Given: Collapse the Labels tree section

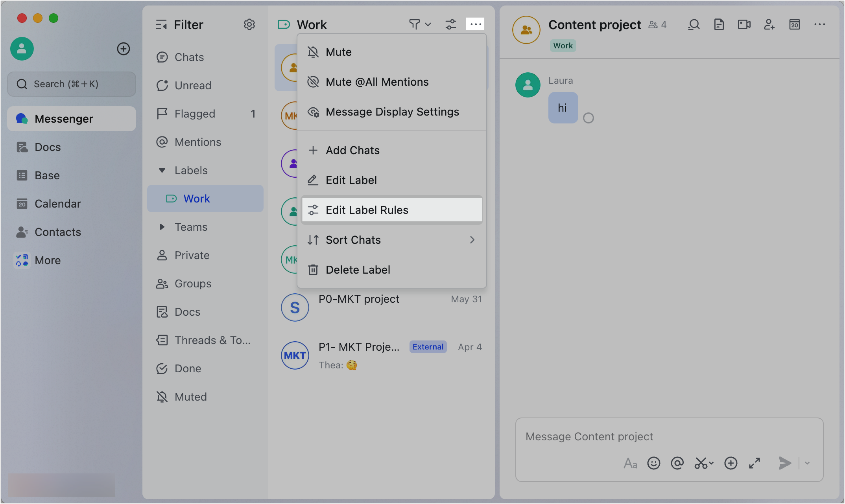Looking at the screenshot, I should 162,170.
